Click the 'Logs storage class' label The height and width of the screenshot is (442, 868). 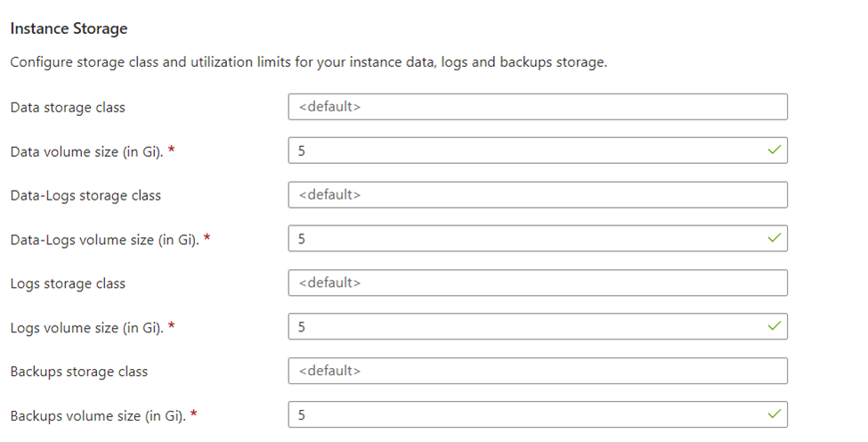68,283
